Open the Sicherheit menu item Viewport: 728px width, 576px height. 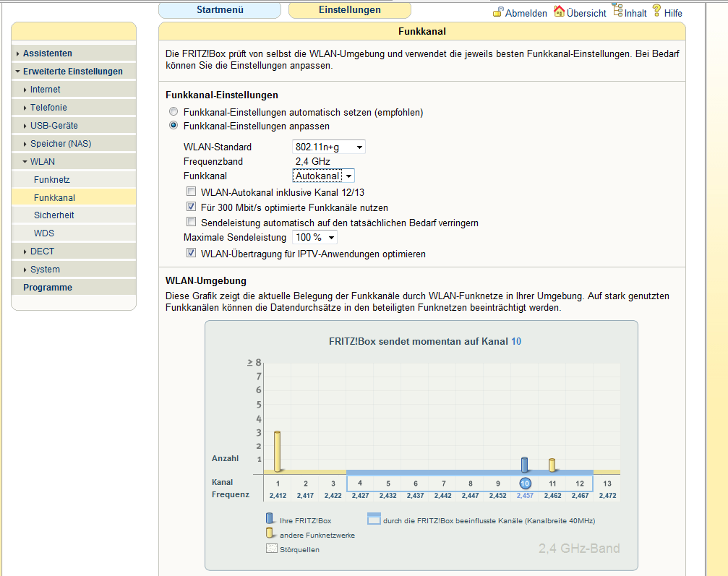coord(74,215)
